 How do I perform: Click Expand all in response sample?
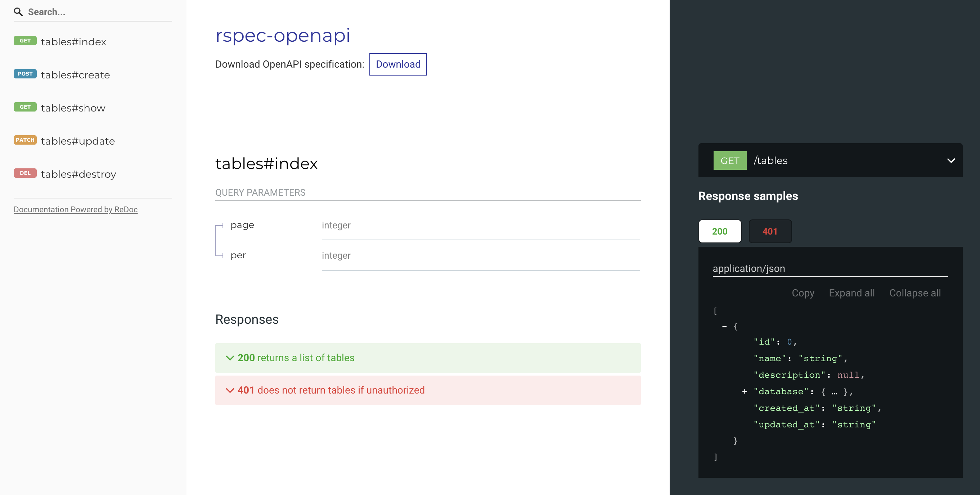coord(851,293)
